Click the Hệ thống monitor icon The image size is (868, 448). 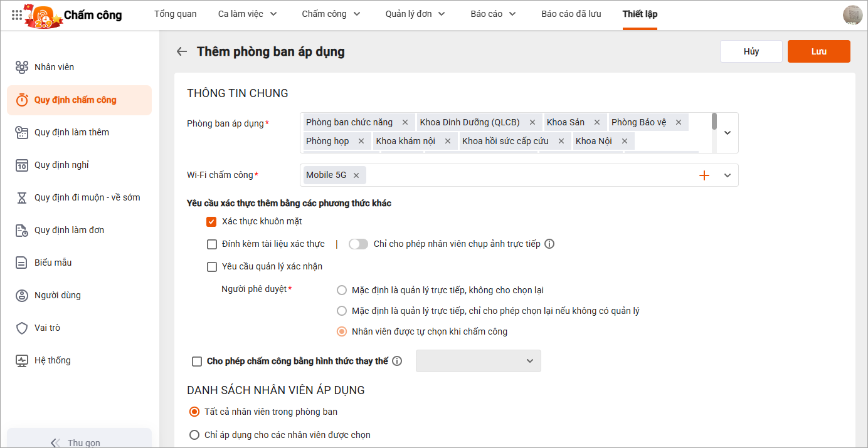[x=22, y=360]
